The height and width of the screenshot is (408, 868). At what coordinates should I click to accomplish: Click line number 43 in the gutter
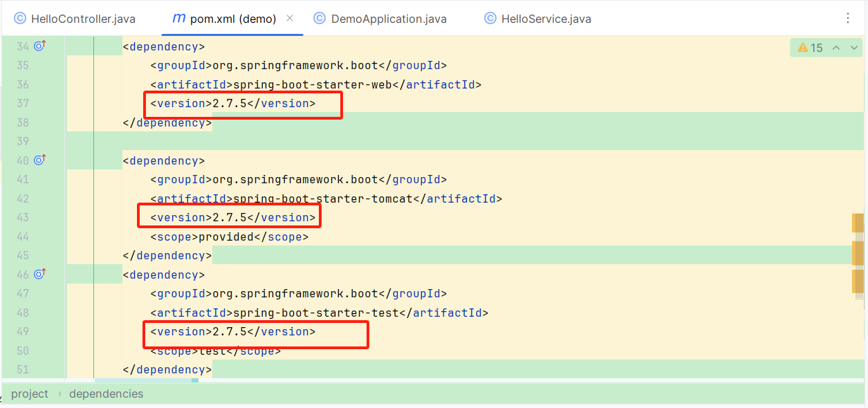23,216
